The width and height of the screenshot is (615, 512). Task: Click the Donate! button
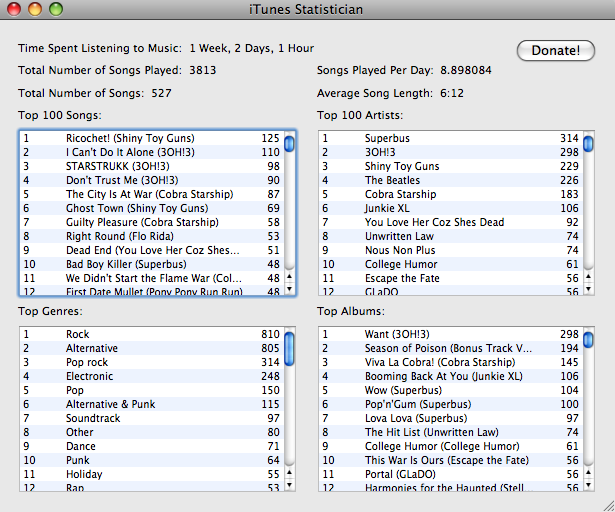[x=556, y=51]
